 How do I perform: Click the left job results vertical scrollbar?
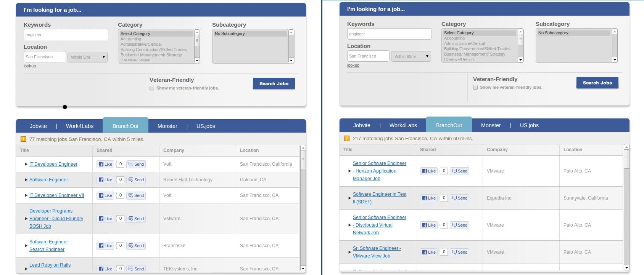click(x=303, y=208)
